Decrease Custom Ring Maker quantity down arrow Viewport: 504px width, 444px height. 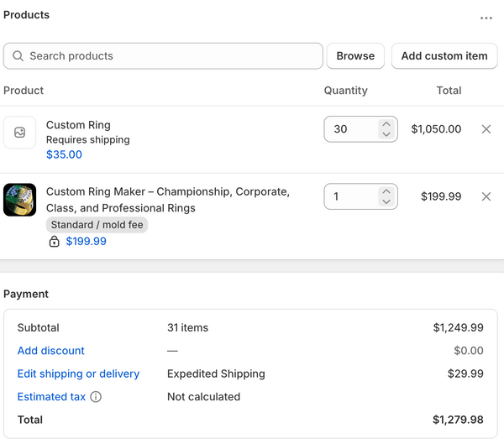pyautogui.click(x=386, y=201)
